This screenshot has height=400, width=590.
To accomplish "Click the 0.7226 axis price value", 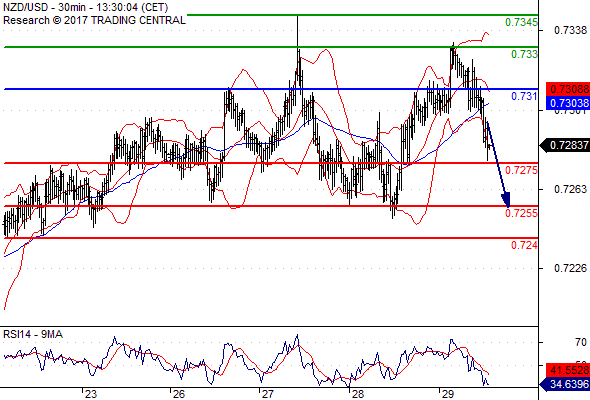I will click(x=570, y=268).
